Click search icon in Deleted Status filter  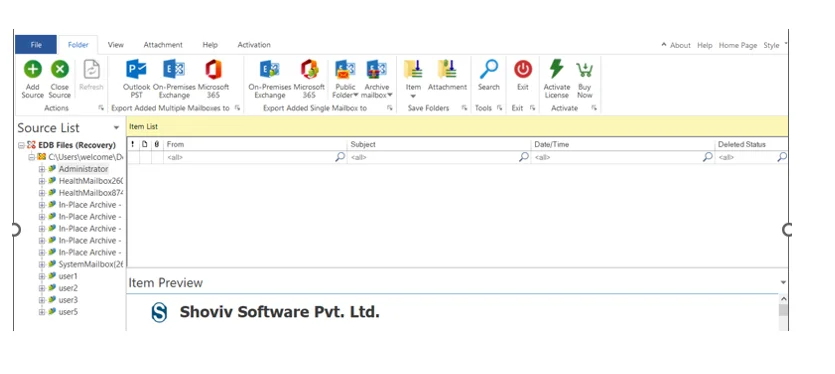point(782,157)
